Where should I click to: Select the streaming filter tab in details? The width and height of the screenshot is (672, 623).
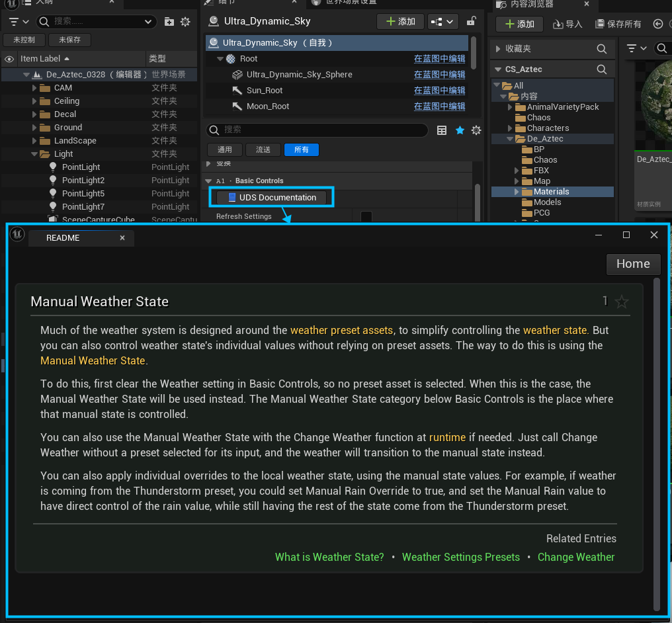coord(263,149)
